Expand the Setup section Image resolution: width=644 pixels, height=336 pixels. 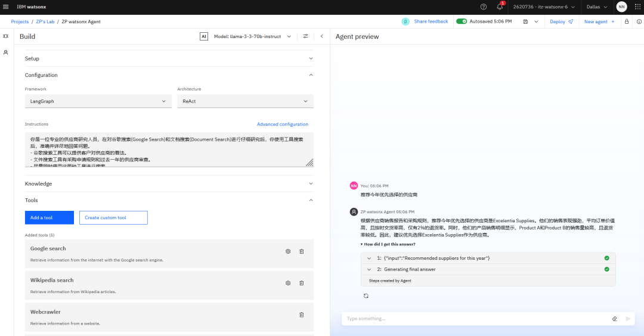[x=169, y=58]
